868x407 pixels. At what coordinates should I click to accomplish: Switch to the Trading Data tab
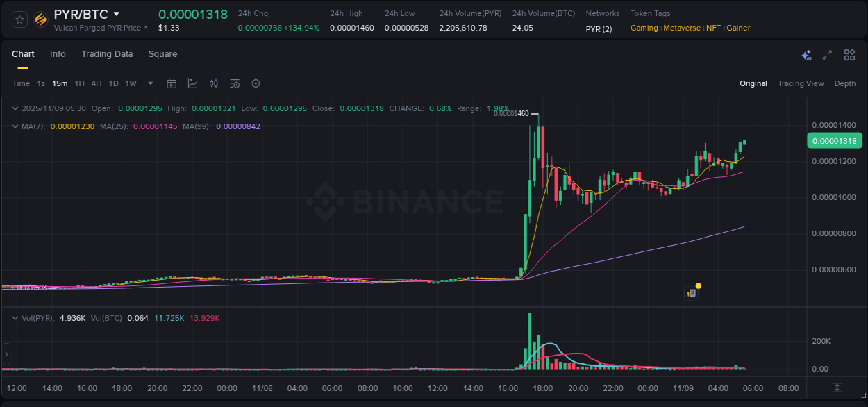click(107, 54)
